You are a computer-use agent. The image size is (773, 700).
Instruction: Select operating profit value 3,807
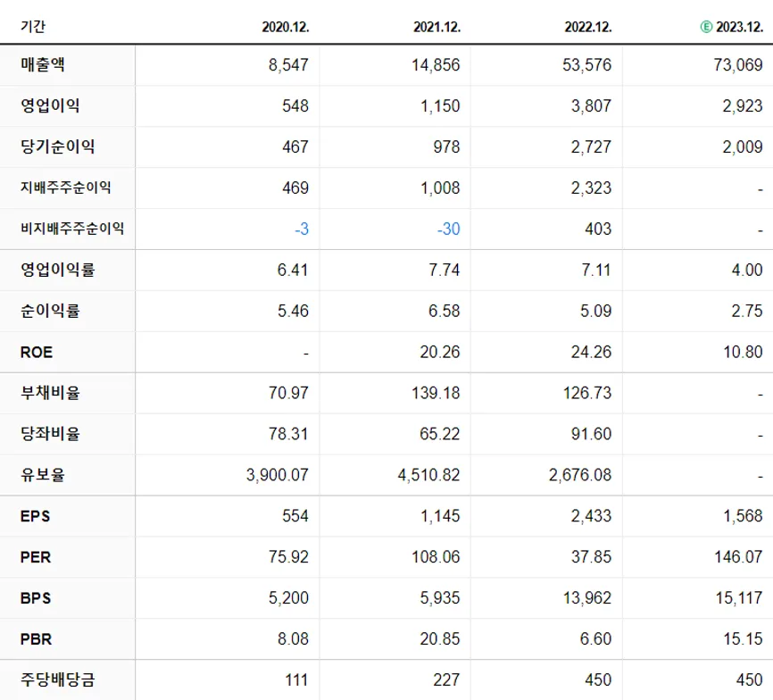click(x=591, y=105)
